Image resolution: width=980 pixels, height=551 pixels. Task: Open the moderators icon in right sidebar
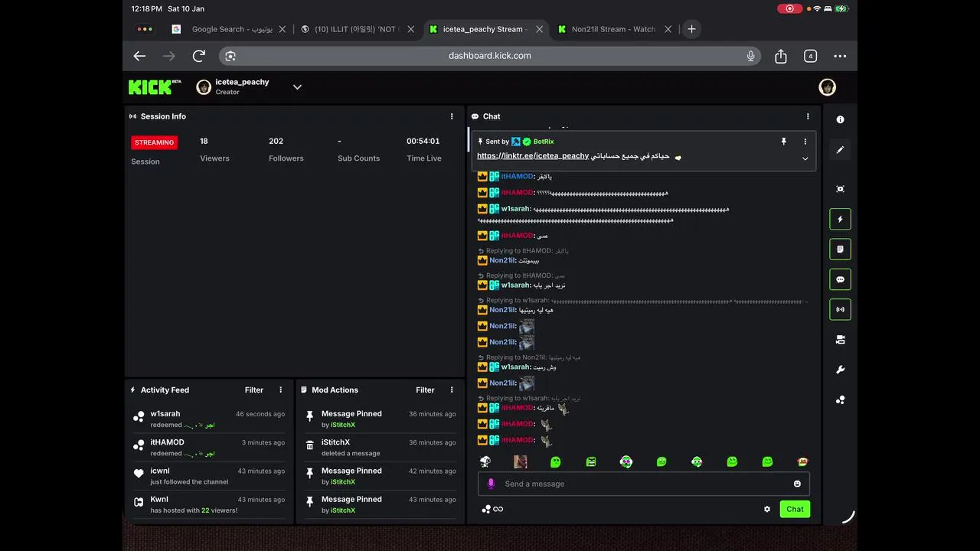840,340
